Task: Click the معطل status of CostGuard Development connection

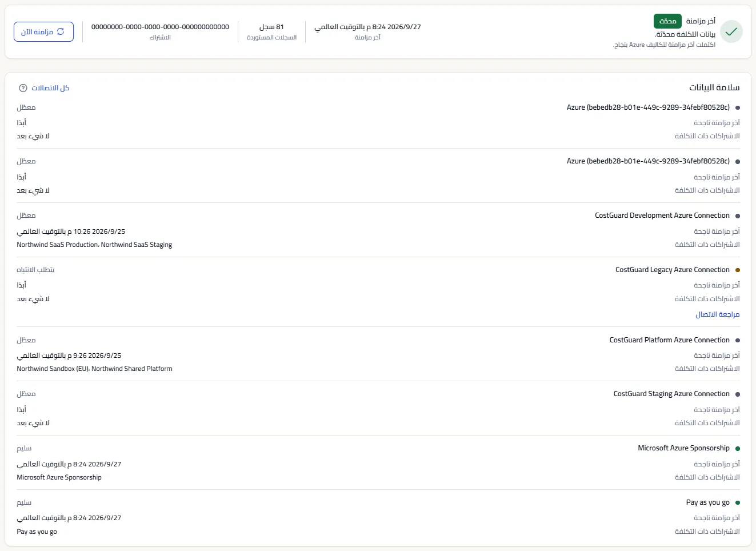Action: click(x=26, y=215)
